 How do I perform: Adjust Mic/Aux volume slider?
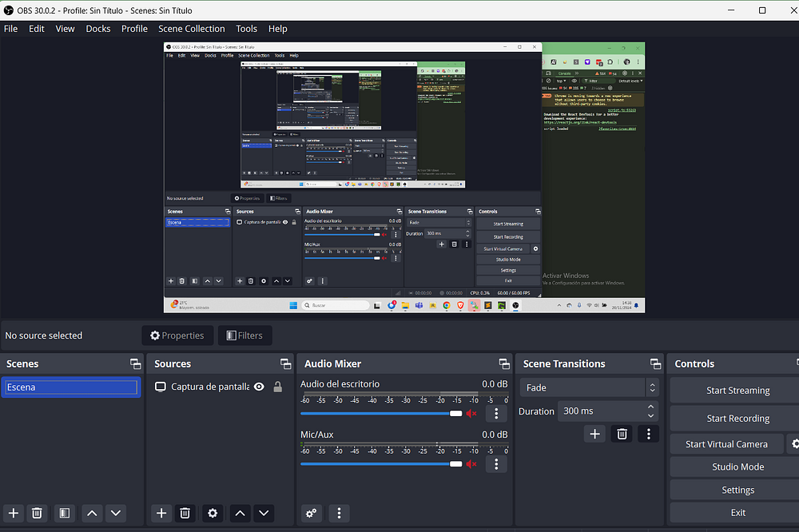point(381,464)
